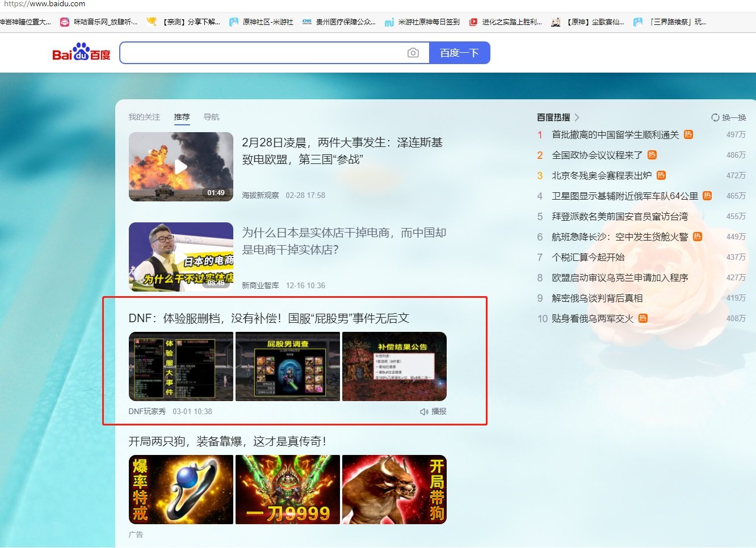Open the 补偿结果公告 thumbnail image
The width and height of the screenshot is (756, 548).
[x=394, y=366]
